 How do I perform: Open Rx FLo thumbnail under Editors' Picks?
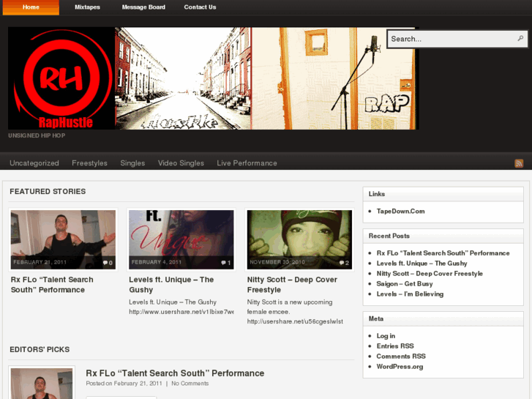(42, 384)
